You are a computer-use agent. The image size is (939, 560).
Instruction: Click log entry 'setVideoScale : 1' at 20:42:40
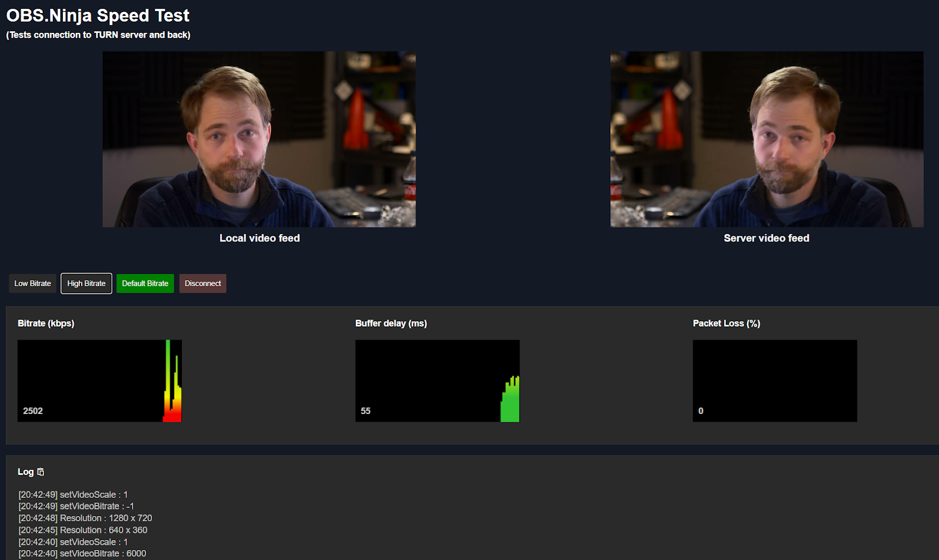coord(73,542)
